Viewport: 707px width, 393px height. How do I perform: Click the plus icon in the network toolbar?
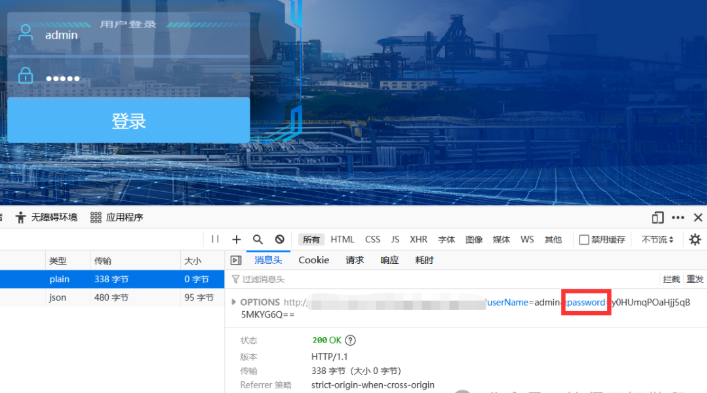point(236,239)
